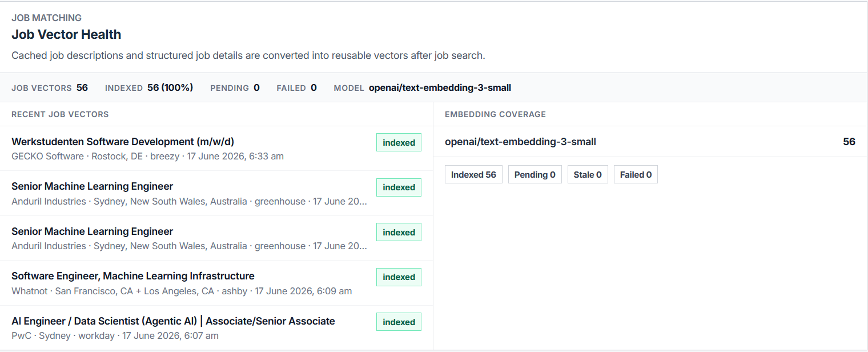Click the 56 count in the Embedding Coverage row
The width and height of the screenshot is (868, 352).
849,142
